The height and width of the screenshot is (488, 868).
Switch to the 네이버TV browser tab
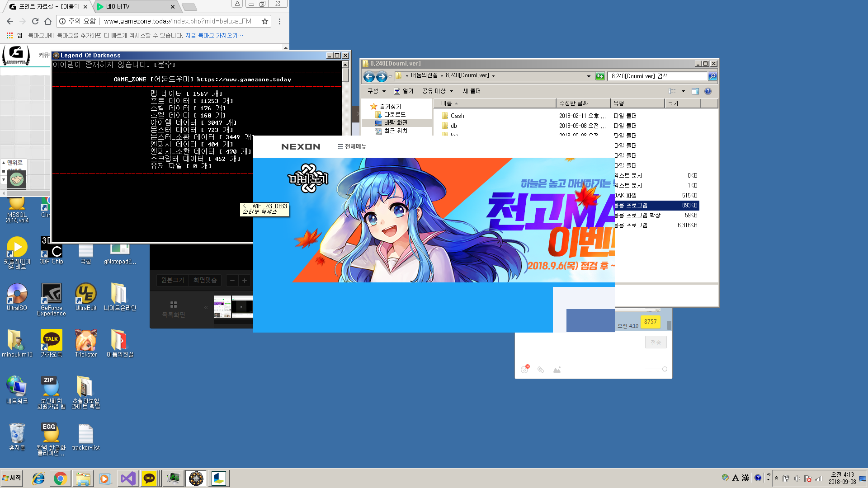coord(136,7)
